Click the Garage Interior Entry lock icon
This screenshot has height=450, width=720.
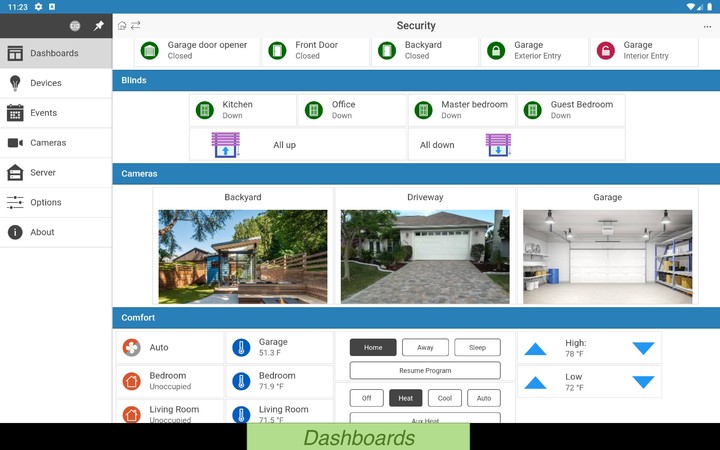(x=605, y=50)
